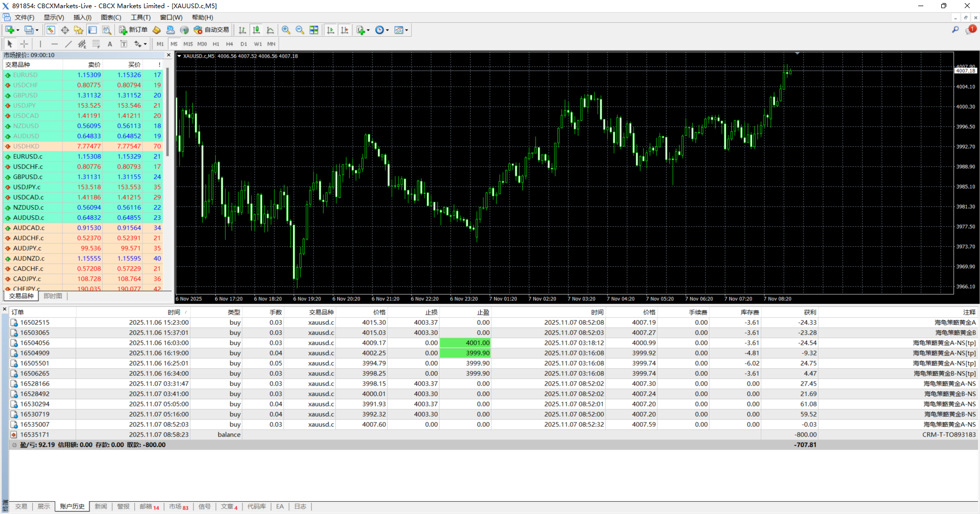The width and height of the screenshot is (980, 514).
Task: Open the indicators list dropdown
Action: 363,30
